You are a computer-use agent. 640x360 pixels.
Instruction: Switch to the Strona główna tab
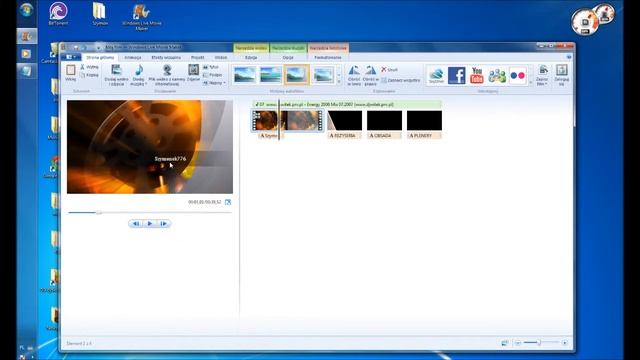click(100, 58)
